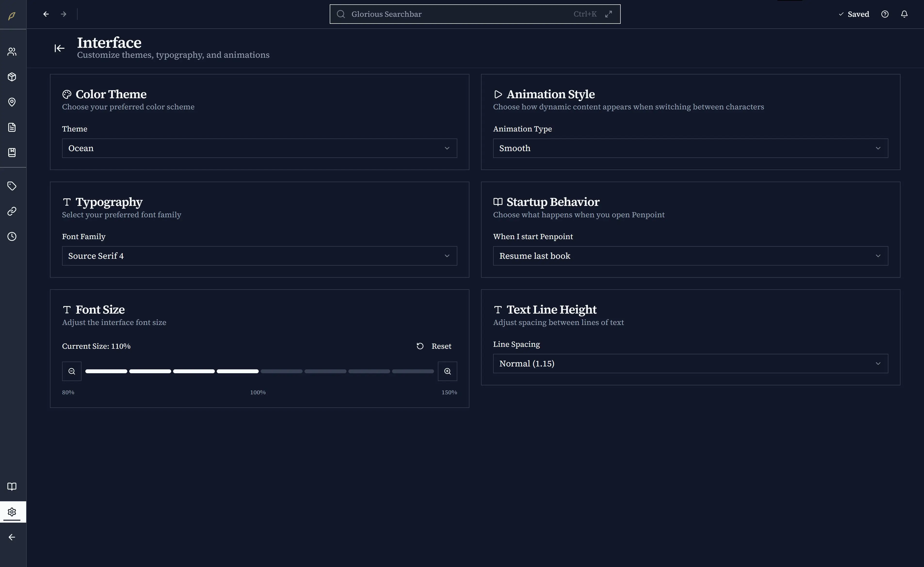Viewport: 924px width, 567px height.
Task: Open the Theme dropdown showing Ocean
Action: point(259,148)
